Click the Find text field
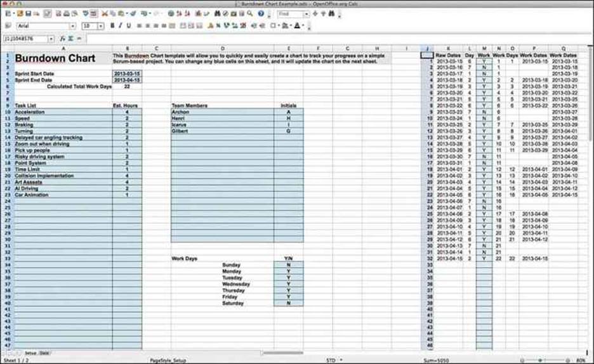The width and height of the screenshot is (594, 364). (290, 14)
